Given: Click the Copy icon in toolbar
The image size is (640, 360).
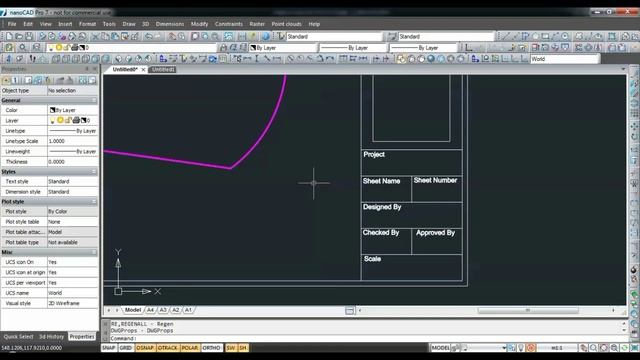Looking at the screenshot, I should (x=105, y=37).
